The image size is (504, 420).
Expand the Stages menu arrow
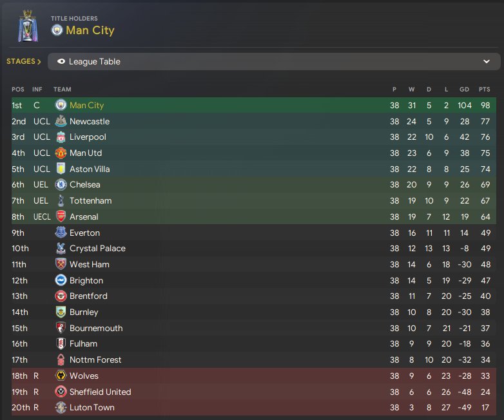pyautogui.click(x=39, y=62)
